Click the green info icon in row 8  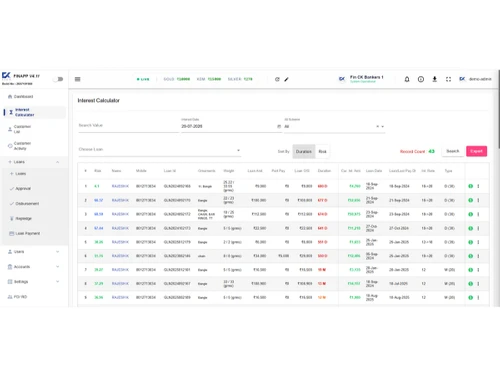point(471,284)
